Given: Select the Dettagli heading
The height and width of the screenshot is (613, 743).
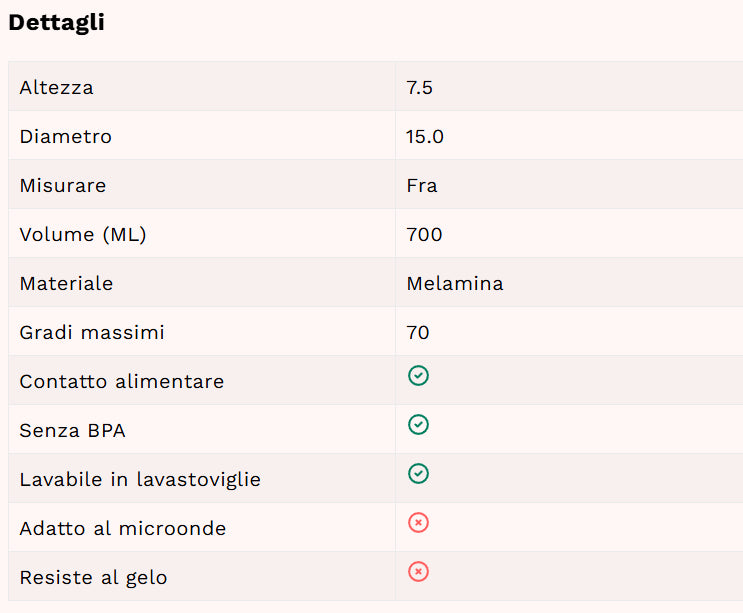Looking at the screenshot, I should pyautogui.click(x=56, y=23).
